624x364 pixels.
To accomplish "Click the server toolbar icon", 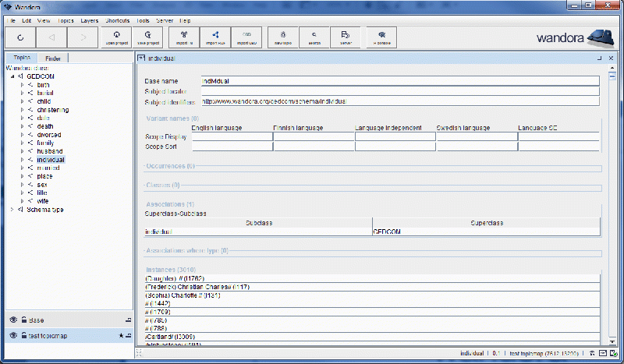I will [x=346, y=37].
